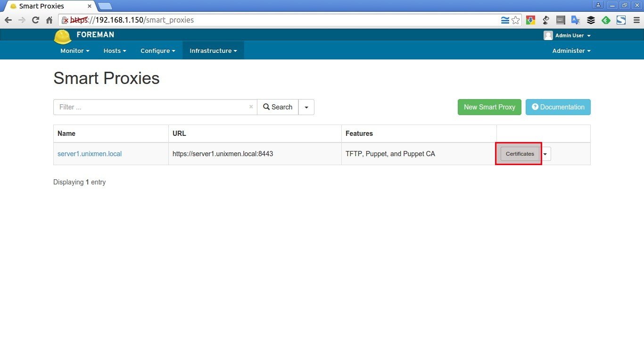Open the keyboard extension icon

(561, 20)
